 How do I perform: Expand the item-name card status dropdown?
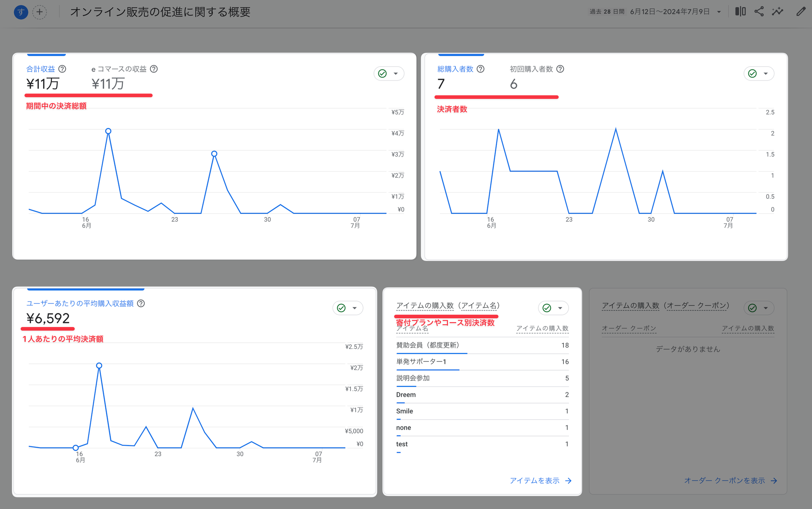[553, 308]
